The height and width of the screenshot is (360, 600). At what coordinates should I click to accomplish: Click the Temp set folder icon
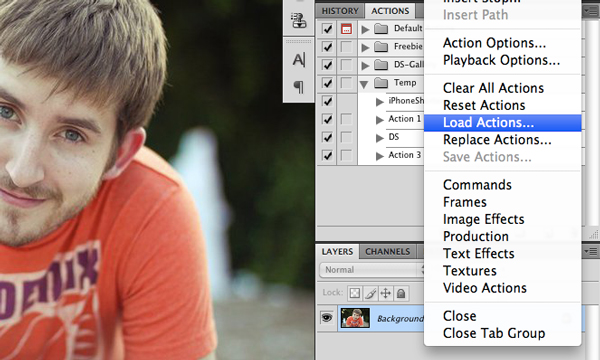click(x=381, y=83)
